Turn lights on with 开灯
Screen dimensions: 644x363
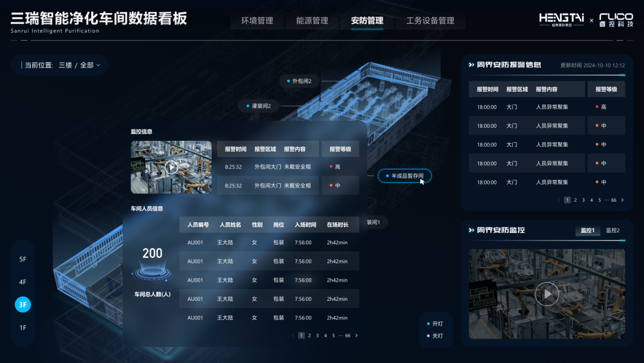point(435,324)
